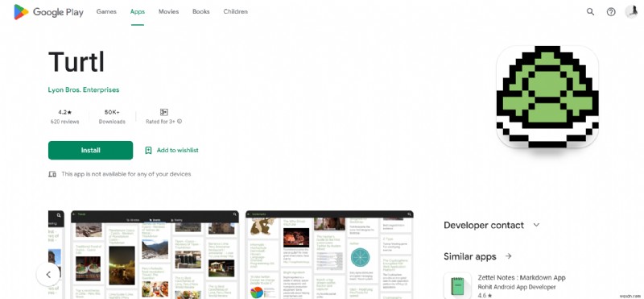Open the account profile avatar
The width and height of the screenshot is (644, 299).
[x=631, y=12]
